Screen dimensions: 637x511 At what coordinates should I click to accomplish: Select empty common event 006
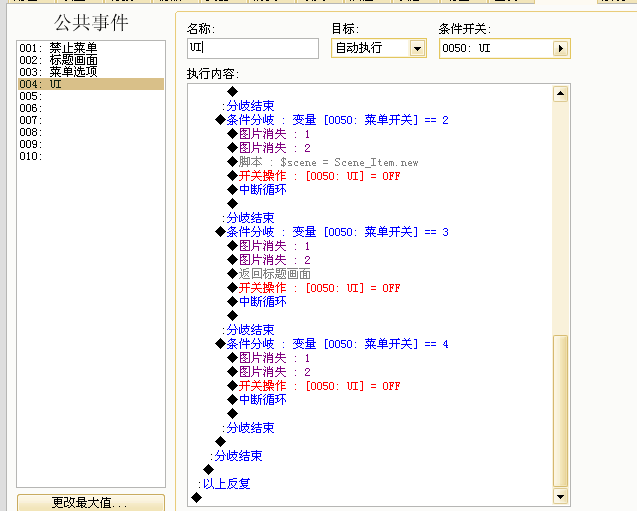91,108
